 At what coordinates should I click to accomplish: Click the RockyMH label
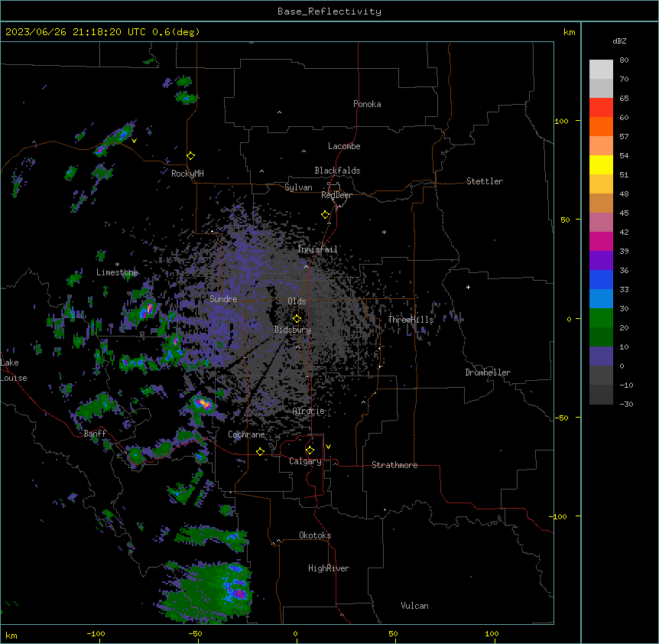(x=187, y=174)
